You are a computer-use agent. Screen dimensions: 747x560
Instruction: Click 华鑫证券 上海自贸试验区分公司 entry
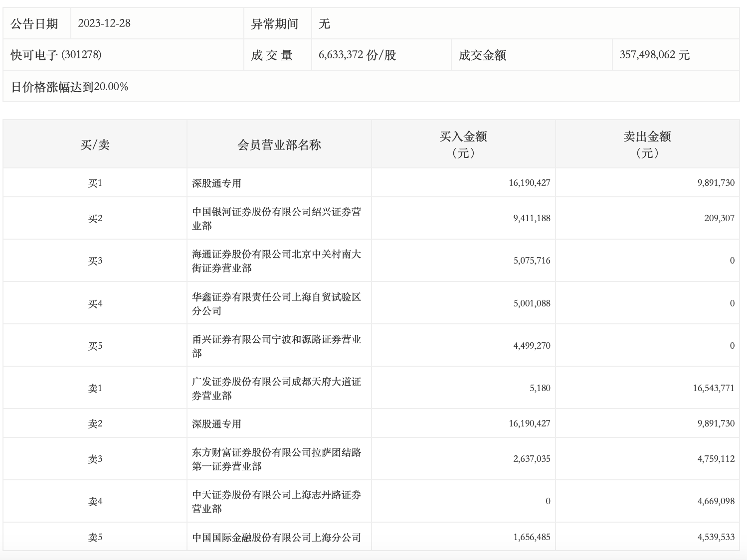[276, 303]
